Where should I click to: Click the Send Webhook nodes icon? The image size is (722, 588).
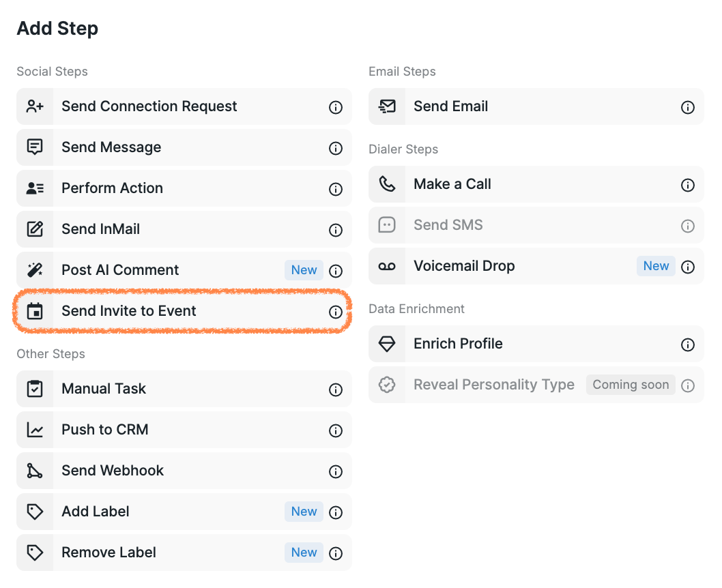point(35,471)
